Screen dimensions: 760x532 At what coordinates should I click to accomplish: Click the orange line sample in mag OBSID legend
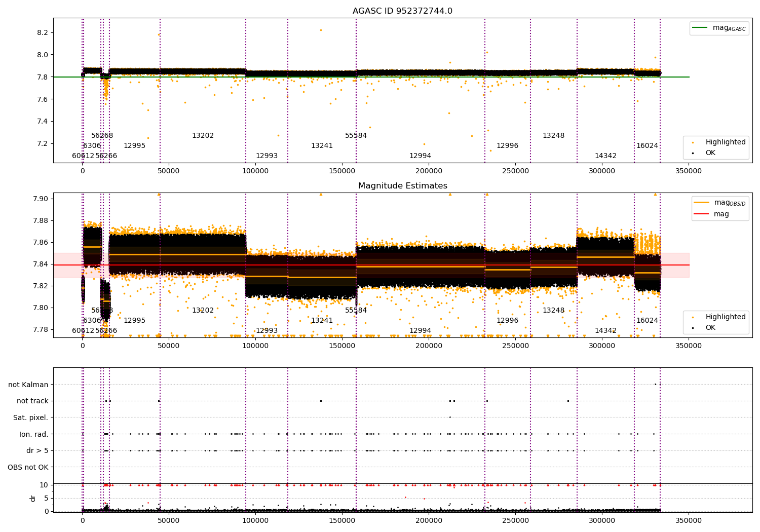coord(702,203)
